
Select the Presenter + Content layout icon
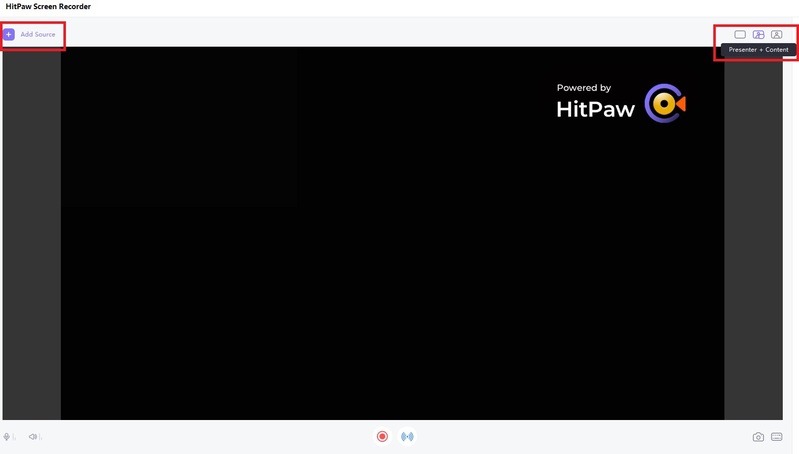click(758, 34)
